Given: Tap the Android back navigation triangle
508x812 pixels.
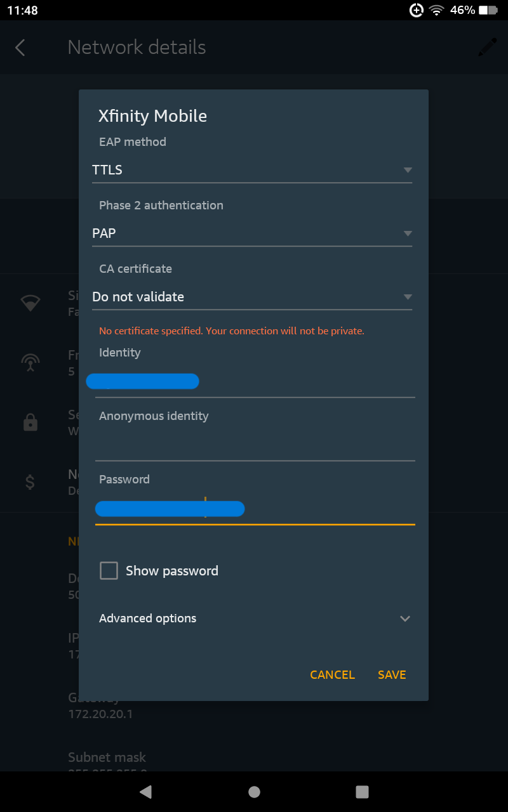Looking at the screenshot, I should coord(145,792).
